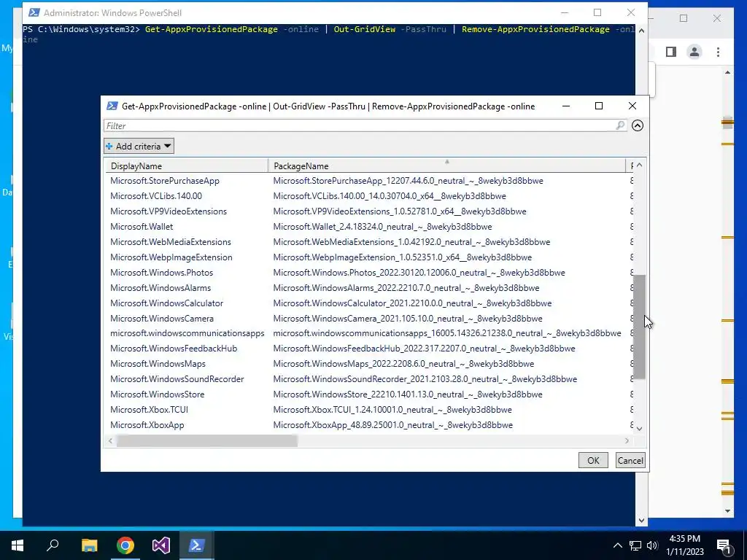
Task: Select the Microsoft.Wallet row
Action: (368, 226)
